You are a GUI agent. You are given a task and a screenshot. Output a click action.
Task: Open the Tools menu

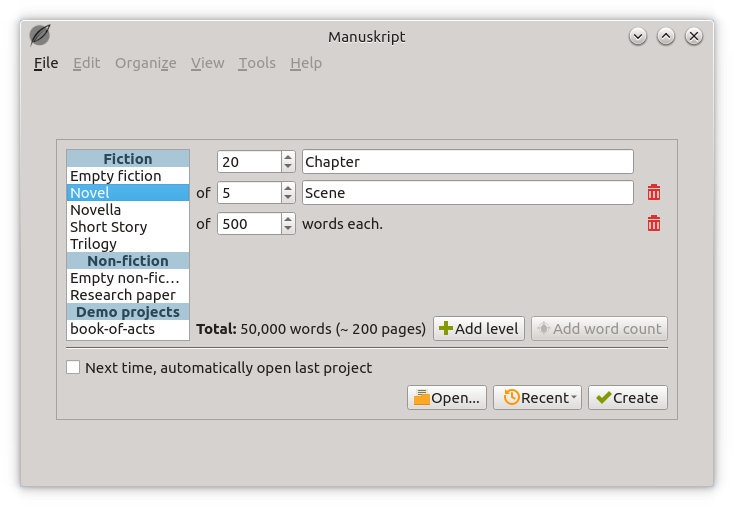[257, 63]
